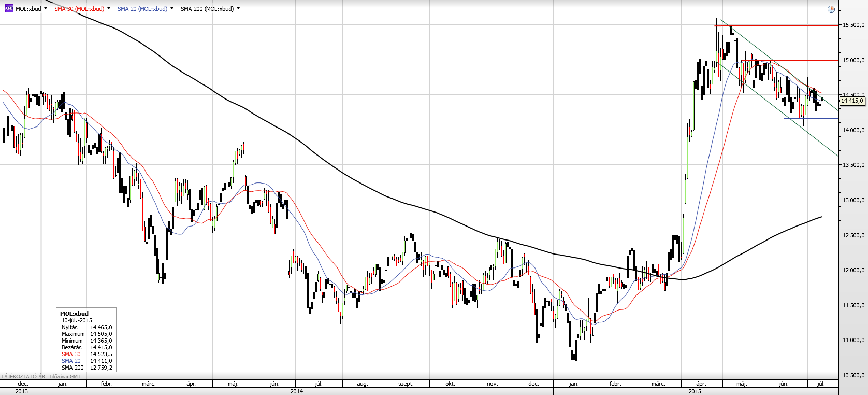Expand the SMA 30 (MOL:xbud) dropdown arrow
This screenshot has height=395, width=868.
(x=109, y=9)
